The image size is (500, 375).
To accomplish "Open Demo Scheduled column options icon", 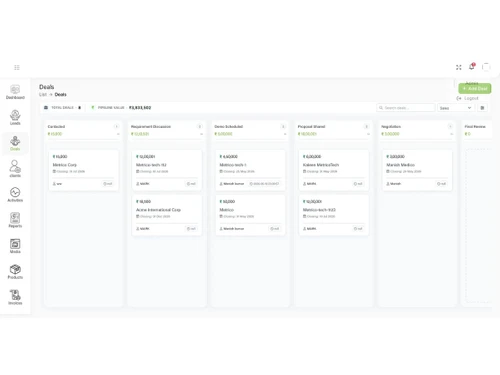I will pyautogui.click(x=283, y=127).
